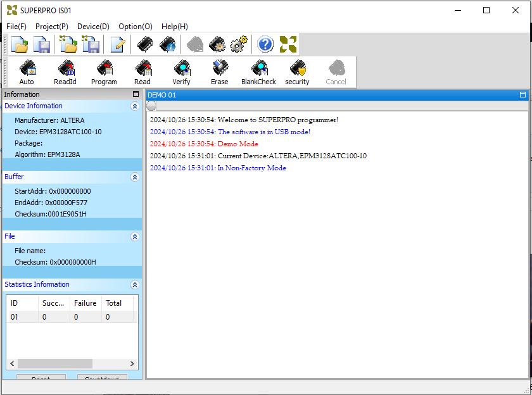
Task: Click the open file folder icon
Action: pos(20,44)
